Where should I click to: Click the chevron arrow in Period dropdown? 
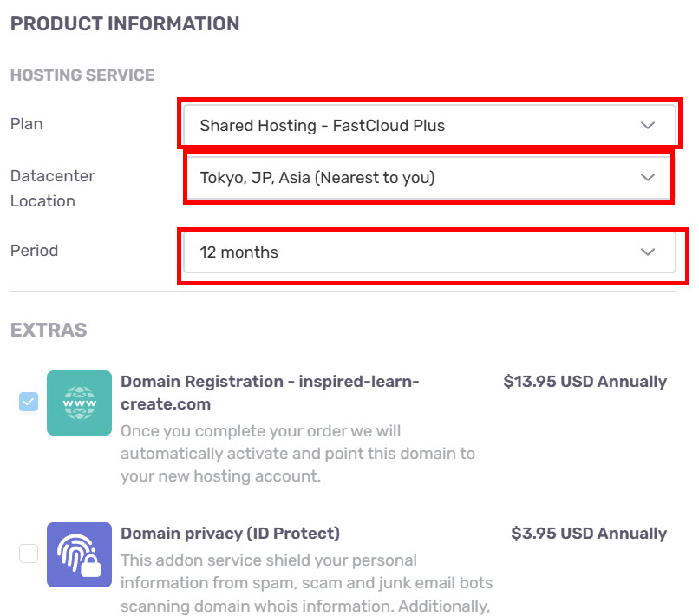648,252
